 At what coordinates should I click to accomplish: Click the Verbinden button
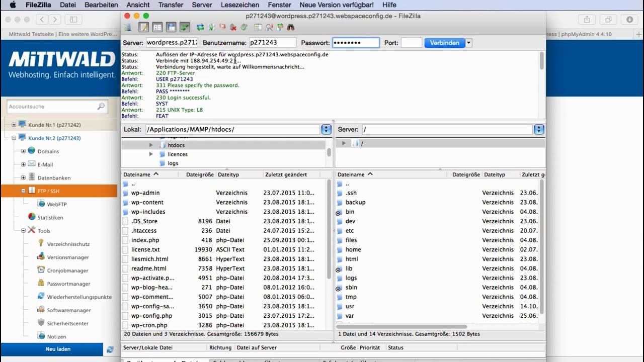[x=445, y=43]
